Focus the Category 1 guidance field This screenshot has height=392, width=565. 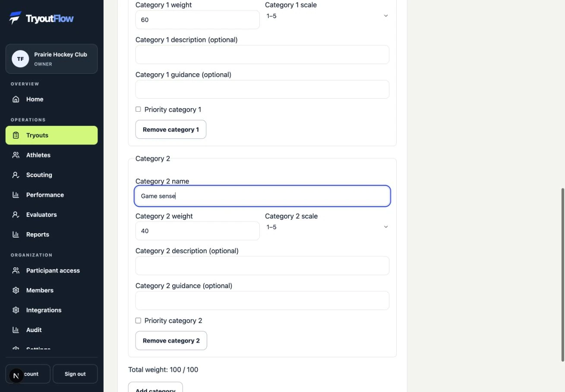click(x=262, y=90)
